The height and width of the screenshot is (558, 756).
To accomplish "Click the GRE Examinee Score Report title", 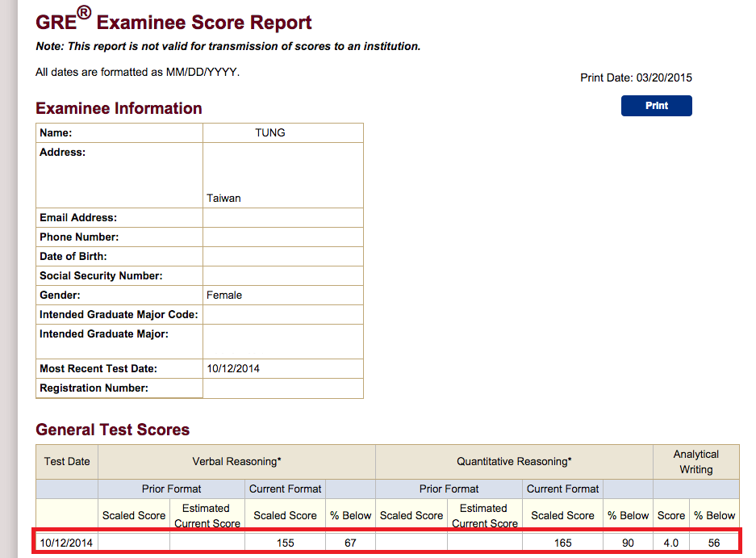I will coord(173,20).
